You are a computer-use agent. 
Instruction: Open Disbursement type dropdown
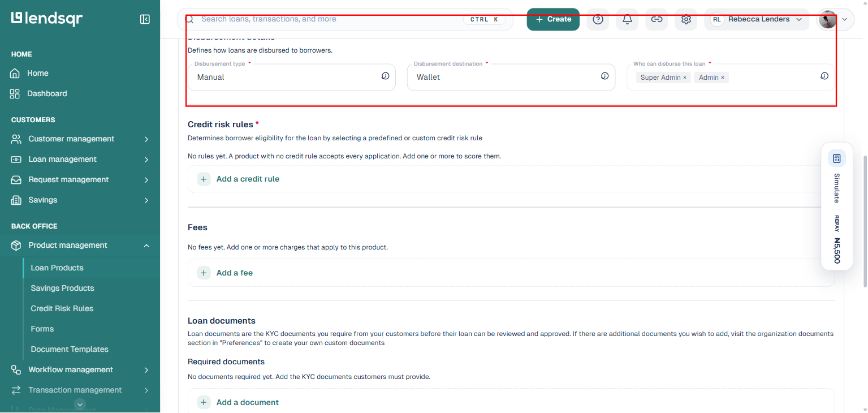(292, 77)
